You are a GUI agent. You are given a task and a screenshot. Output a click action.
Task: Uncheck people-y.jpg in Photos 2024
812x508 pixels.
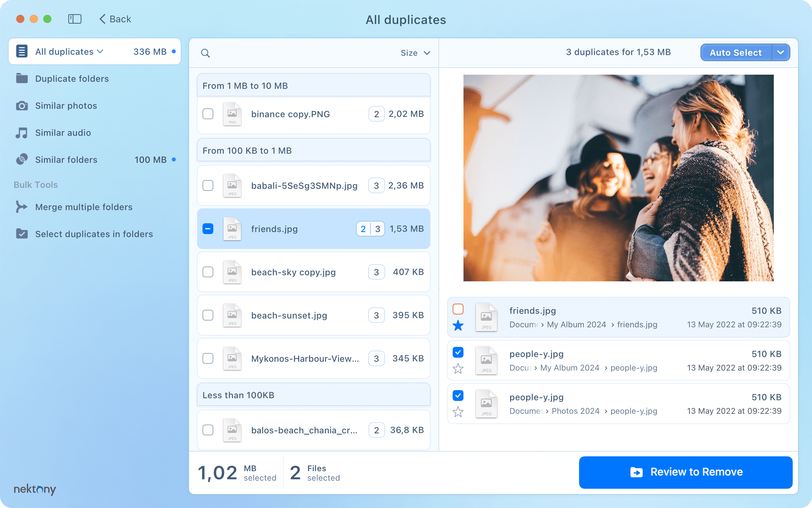point(458,396)
